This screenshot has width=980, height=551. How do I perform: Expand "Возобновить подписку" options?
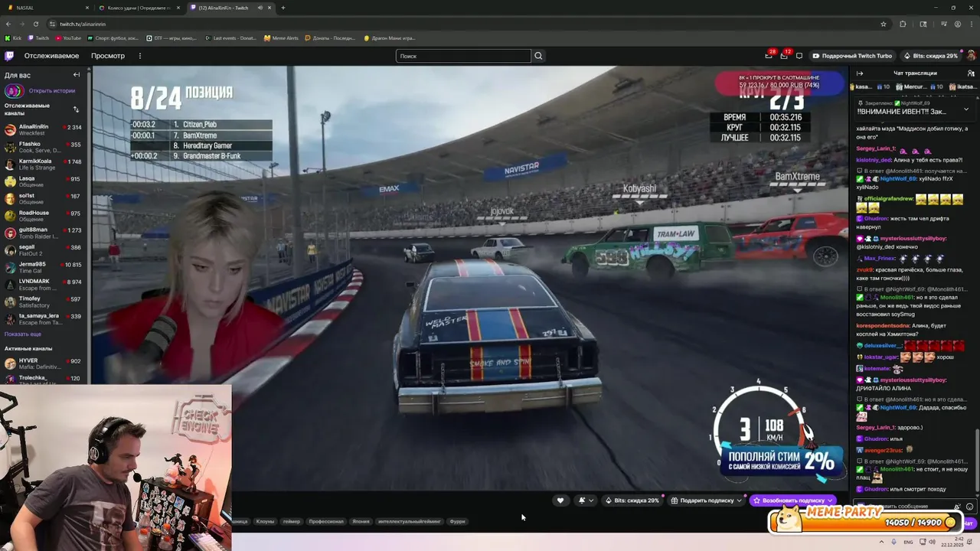[x=830, y=500]
